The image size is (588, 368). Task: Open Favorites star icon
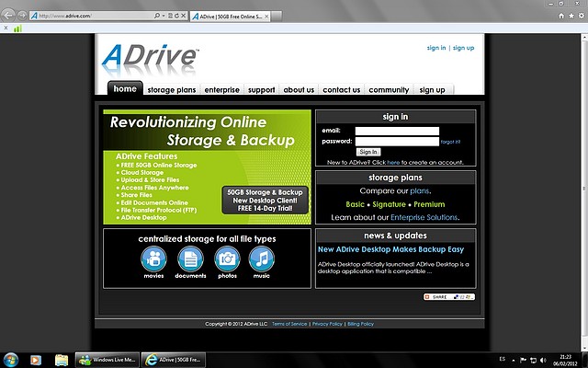[571, 16]
